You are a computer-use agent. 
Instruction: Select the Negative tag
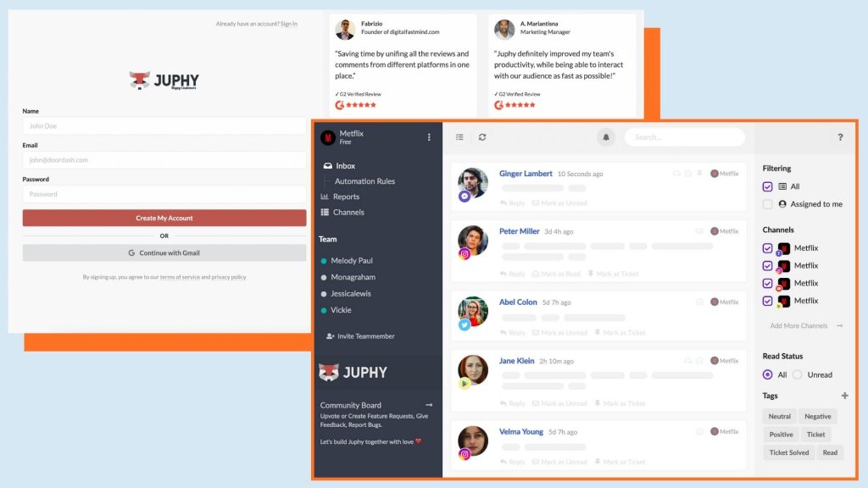click(x=818, y=417)
